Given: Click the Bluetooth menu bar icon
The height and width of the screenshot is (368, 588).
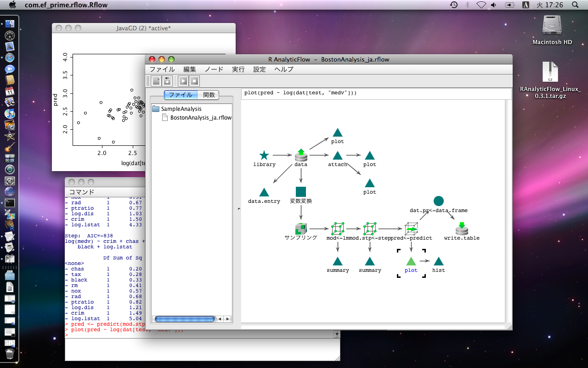Looking at the screenshot, I should click(x=468, y=5).
